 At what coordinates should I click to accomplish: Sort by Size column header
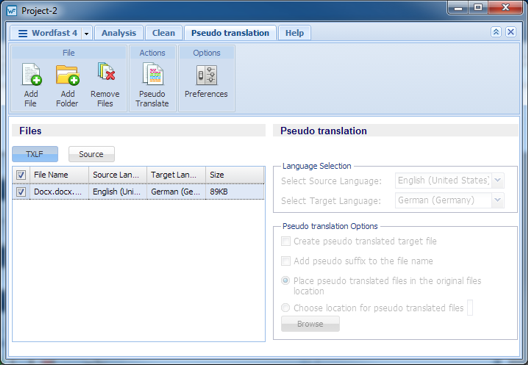pos(234,175)
